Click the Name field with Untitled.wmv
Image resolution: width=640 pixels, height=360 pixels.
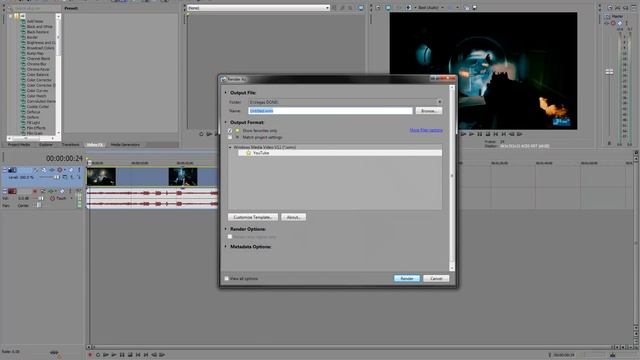(x=330, y=111)
